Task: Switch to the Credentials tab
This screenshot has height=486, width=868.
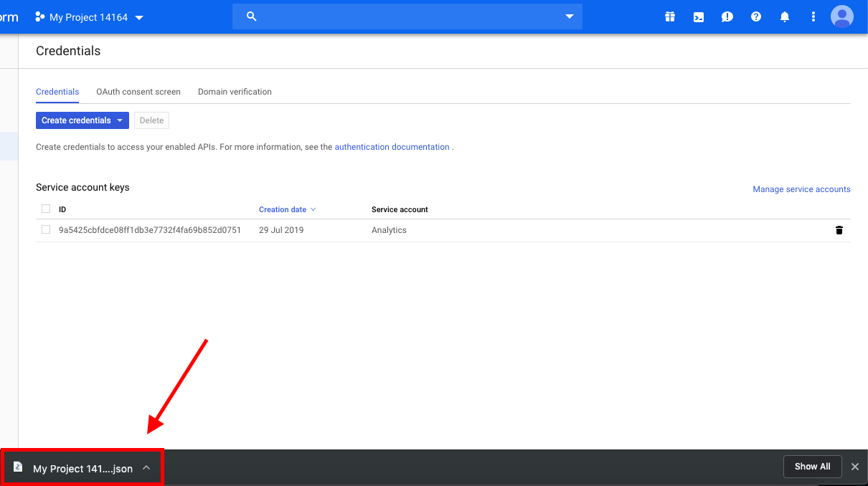Action: click(57, 92)
